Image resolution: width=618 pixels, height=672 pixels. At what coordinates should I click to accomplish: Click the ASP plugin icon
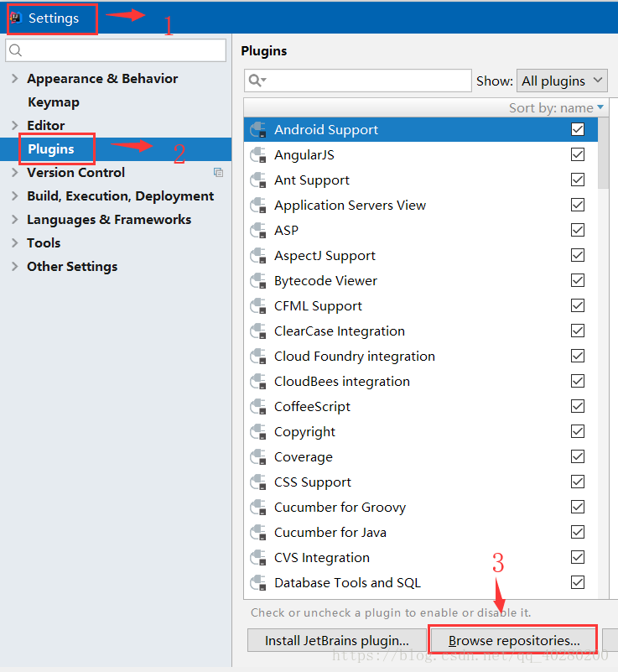(258, 231)
